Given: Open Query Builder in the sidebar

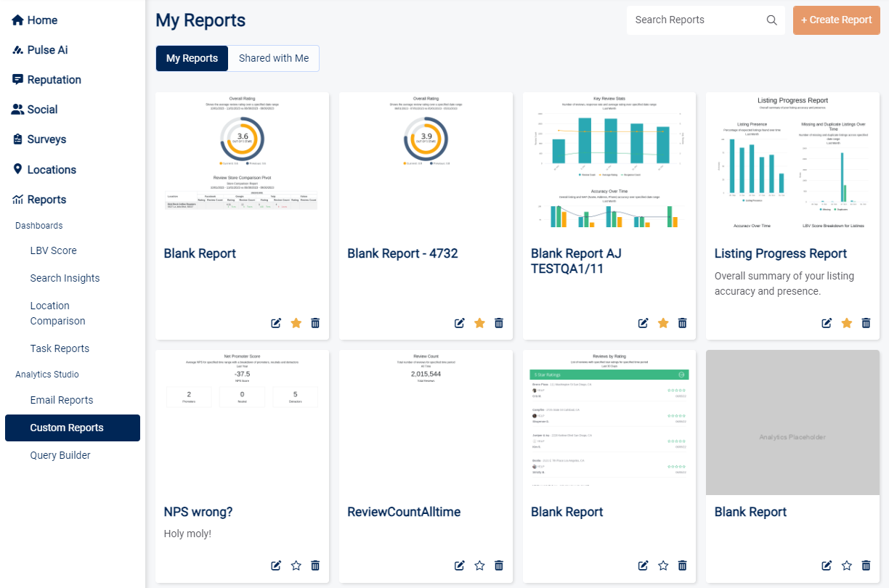Looking at the screenshot, I should click(x=60, y=455).
